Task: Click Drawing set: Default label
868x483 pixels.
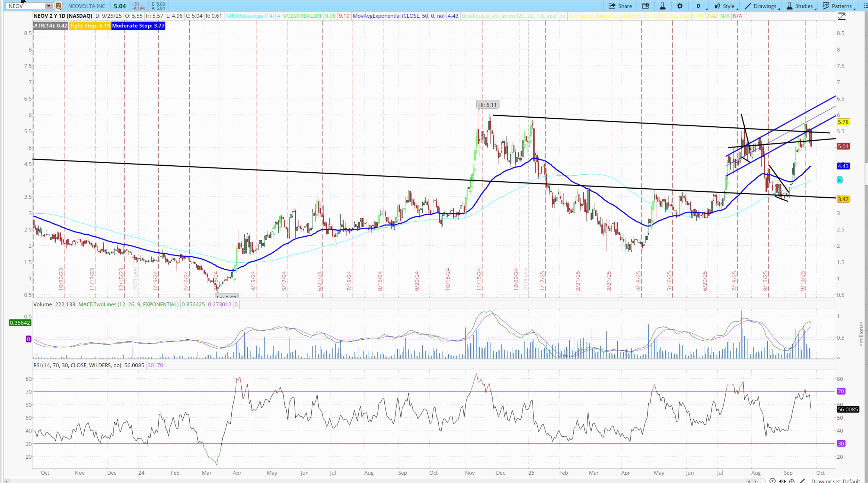Action: pos(835,481)
